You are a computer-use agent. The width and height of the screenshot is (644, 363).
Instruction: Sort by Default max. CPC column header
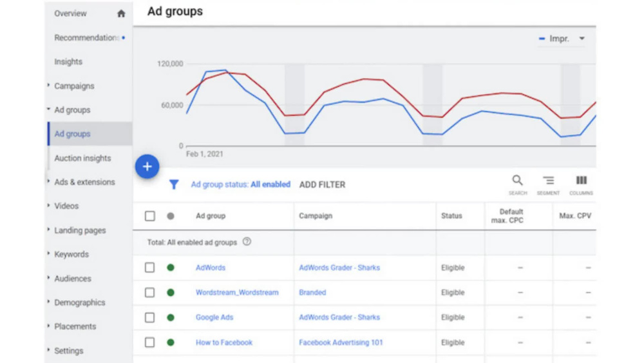[x=507, y=216]
